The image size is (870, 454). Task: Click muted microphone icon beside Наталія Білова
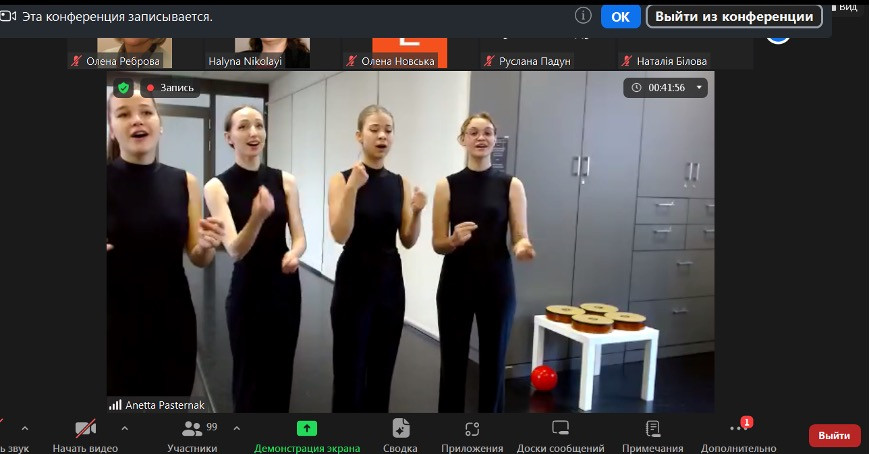pos(626,61)
